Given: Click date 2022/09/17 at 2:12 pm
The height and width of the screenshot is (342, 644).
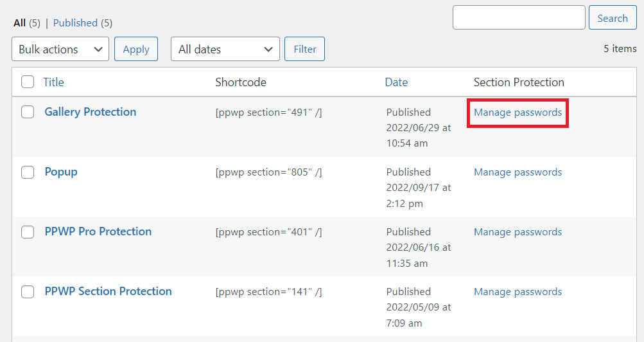Looking at the screenshot, I should click(x=419, y=195).
